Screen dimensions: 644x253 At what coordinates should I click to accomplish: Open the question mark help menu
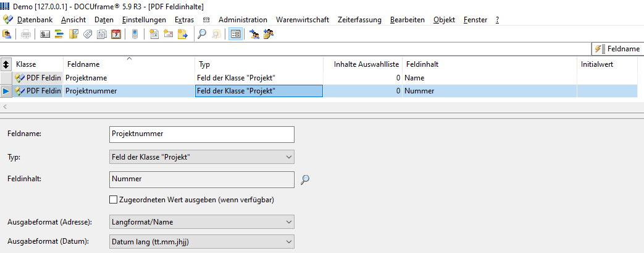point(498,20)
